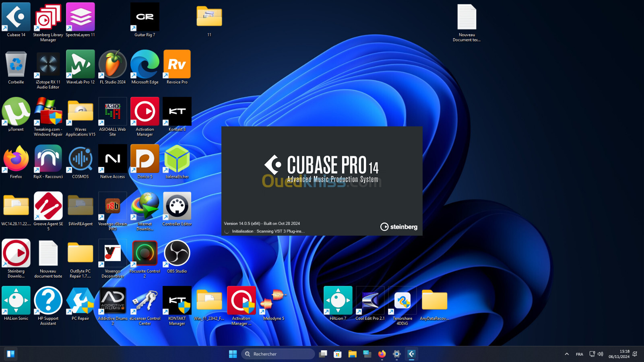Screen dimensions: 644x362
Task: Open Microsoft Store taskbar icon
Action: 338,354
